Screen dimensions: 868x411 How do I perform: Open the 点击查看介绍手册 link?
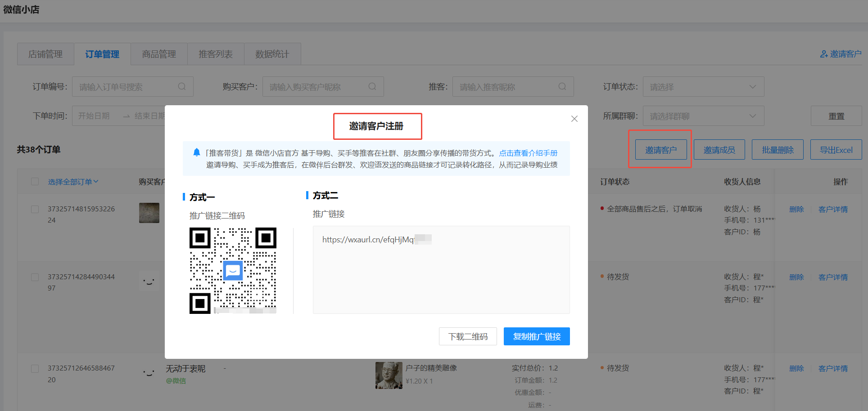coord(528,153)
